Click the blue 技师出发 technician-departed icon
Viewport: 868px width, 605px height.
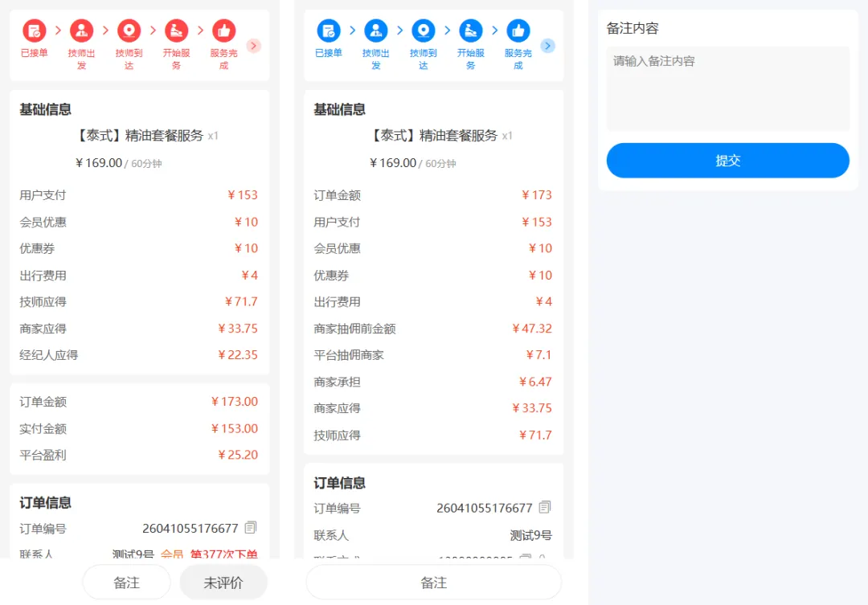(x=375, y=31)
